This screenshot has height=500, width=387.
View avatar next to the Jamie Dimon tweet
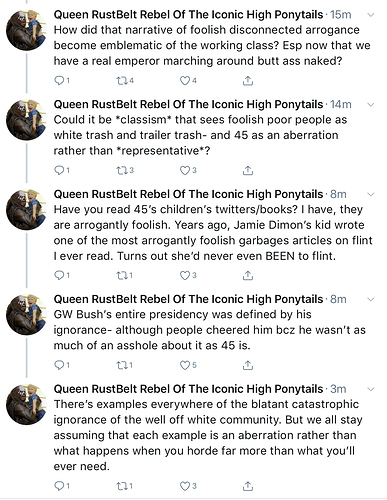tap(26, 210)
